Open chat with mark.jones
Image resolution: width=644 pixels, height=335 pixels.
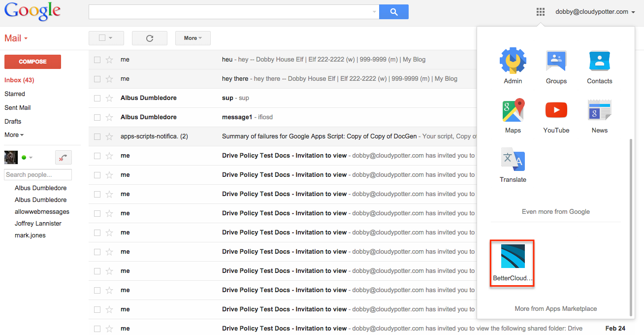tap(30, 235)
